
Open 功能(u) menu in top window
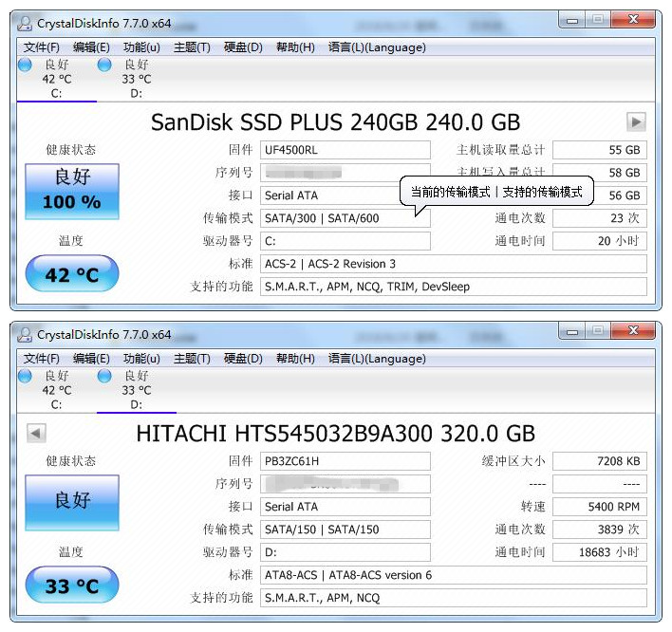[141, 47]
